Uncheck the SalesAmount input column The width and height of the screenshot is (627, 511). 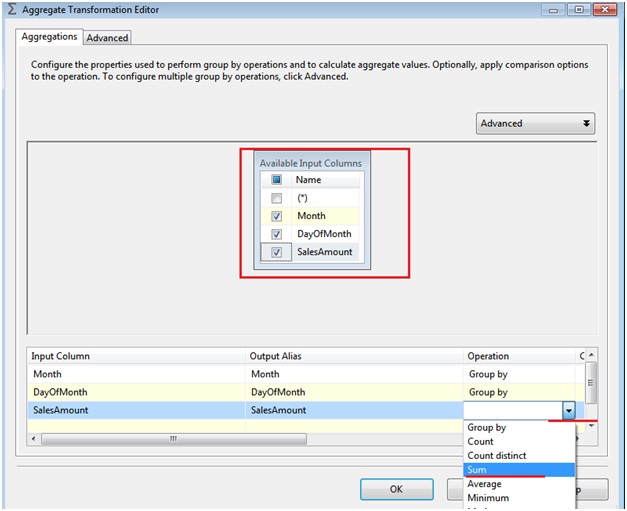click(x=276, y=252)
